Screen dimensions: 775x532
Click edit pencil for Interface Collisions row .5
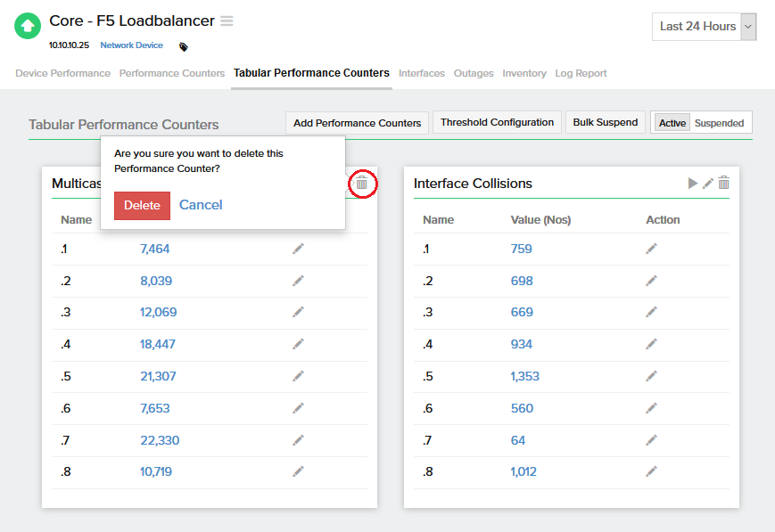652,376
